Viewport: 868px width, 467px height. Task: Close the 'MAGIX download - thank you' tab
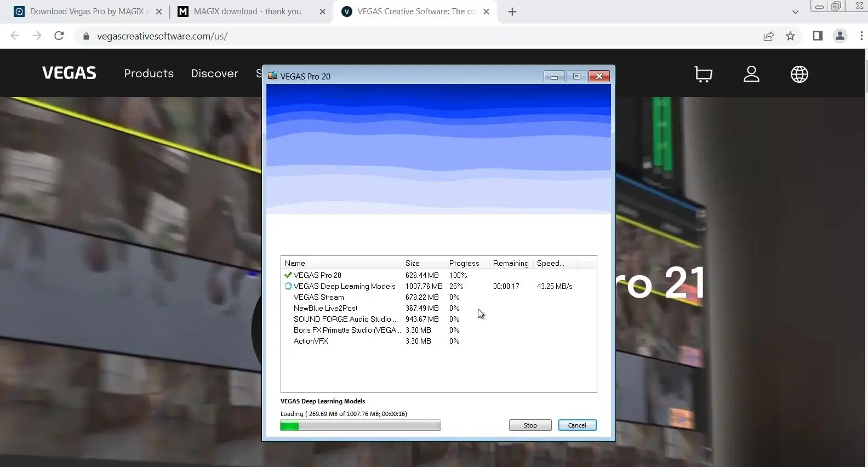(x=322, y=12)
